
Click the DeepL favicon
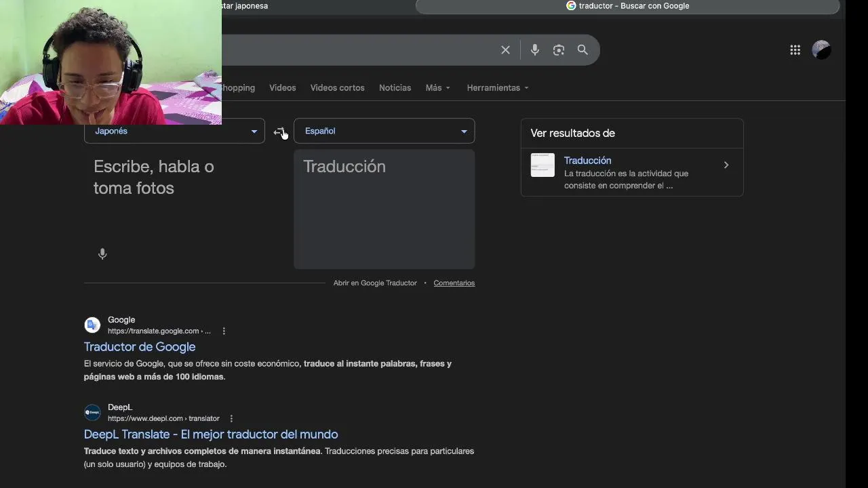(92, 413)
